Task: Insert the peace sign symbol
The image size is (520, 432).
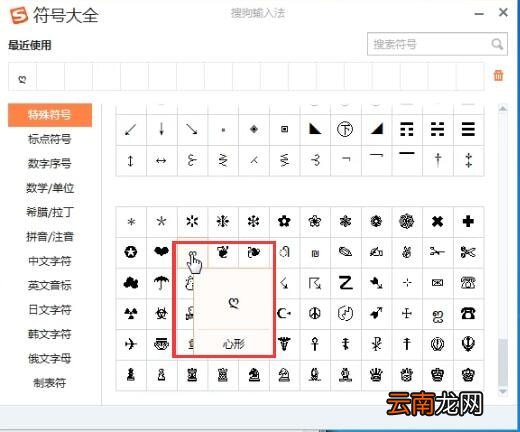Action: pyautogui.click(x=315, y=313)
